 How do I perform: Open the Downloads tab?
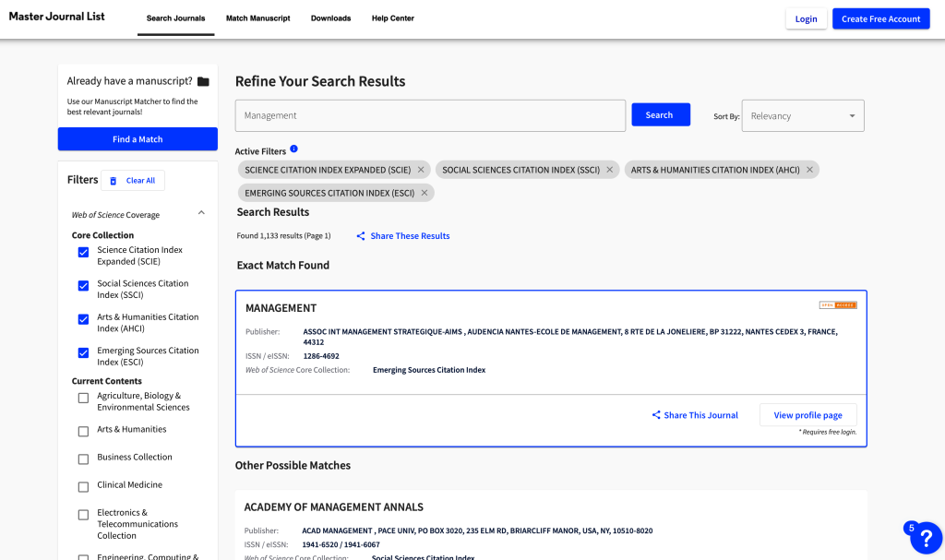[x=331, y=18]
